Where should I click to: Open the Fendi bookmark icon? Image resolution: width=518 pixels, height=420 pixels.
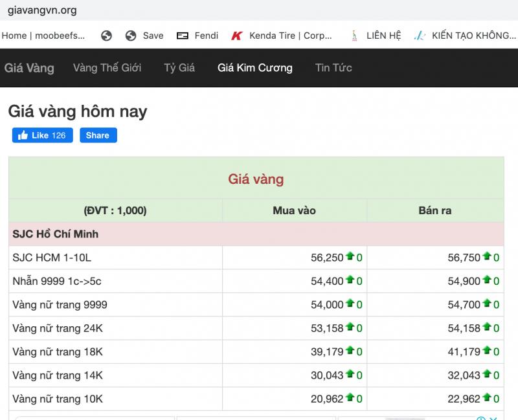pos(183,36)
